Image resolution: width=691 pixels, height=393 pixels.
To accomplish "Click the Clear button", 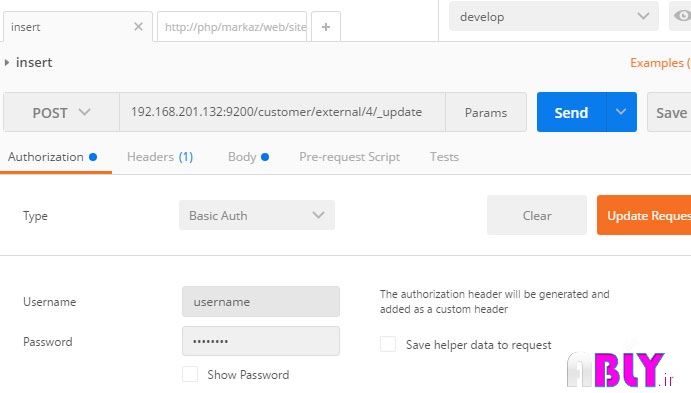I will click(x=537, y=215).
